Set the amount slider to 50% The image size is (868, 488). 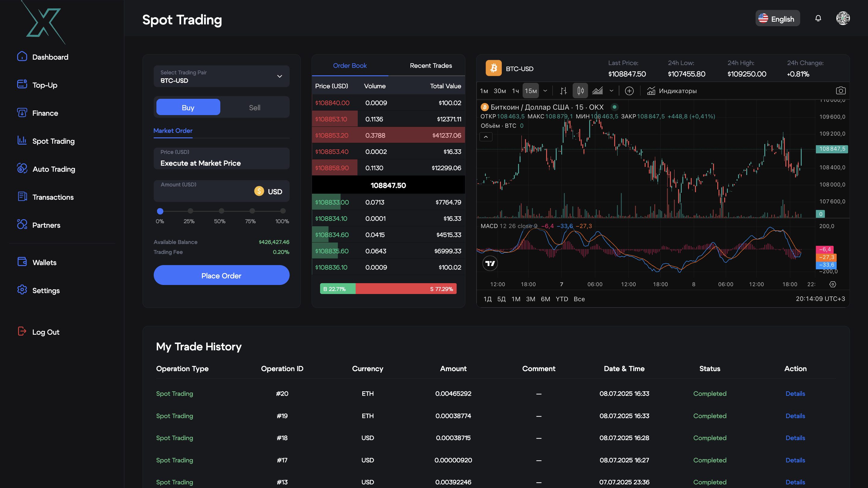tap(222, 211)
